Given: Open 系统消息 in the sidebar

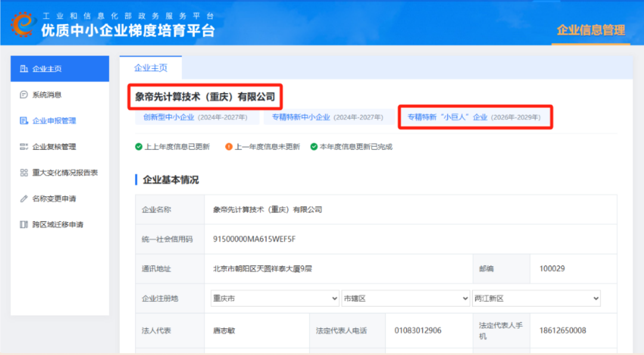Looking at the screenshot, I should (x=60, y=94).
